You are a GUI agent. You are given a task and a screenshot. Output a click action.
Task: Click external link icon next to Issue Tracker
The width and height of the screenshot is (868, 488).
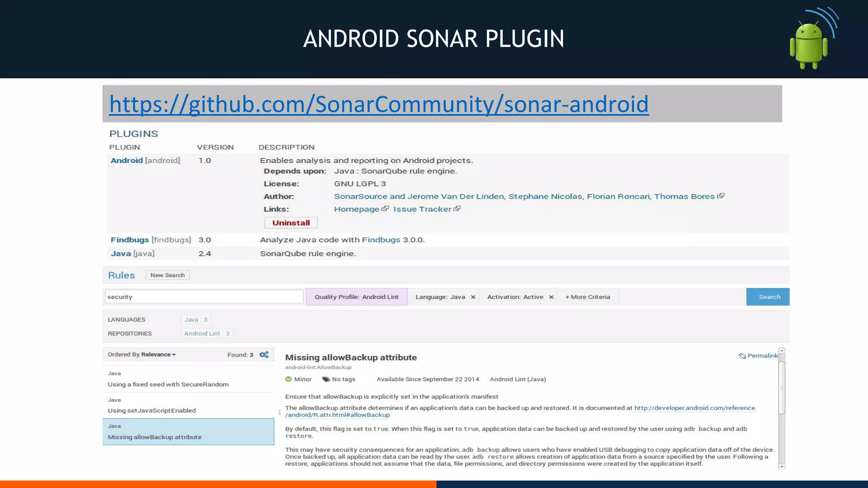457,209
